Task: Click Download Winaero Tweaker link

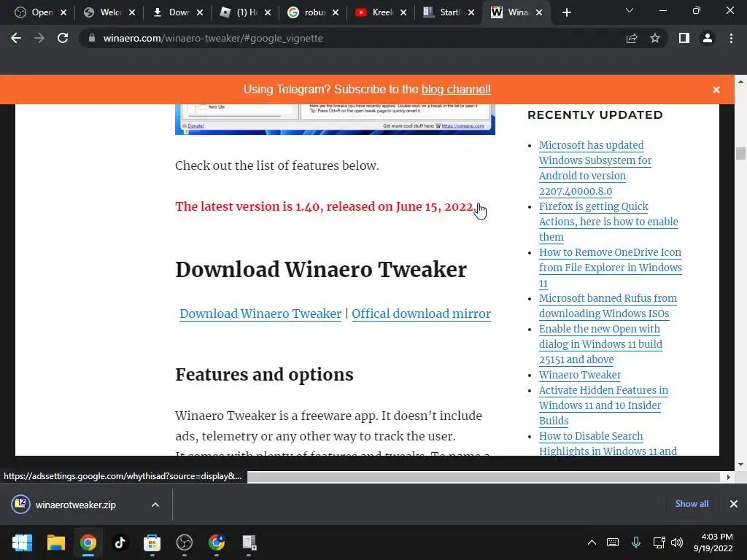Action: (x=260, y=314)
